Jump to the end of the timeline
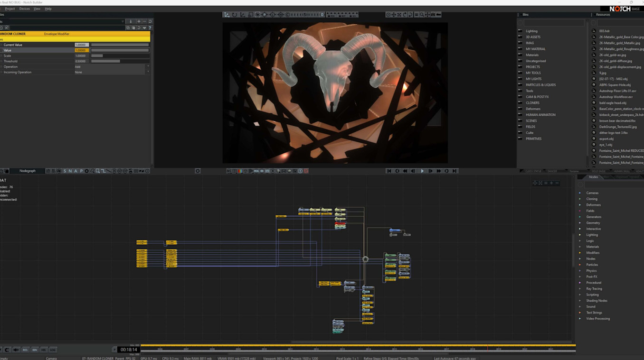644x360 pixels. [x=455, y=171]
